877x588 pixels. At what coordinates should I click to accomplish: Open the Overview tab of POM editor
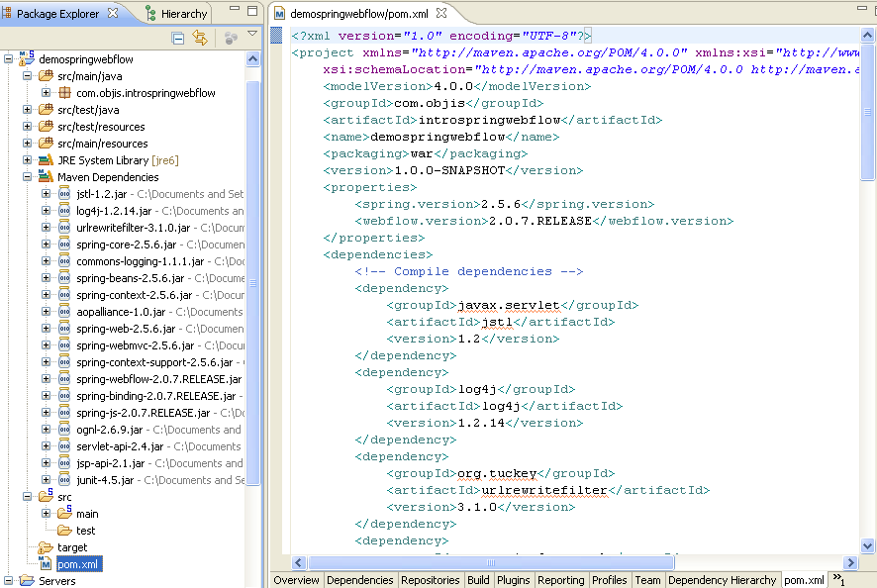point(296,580)
